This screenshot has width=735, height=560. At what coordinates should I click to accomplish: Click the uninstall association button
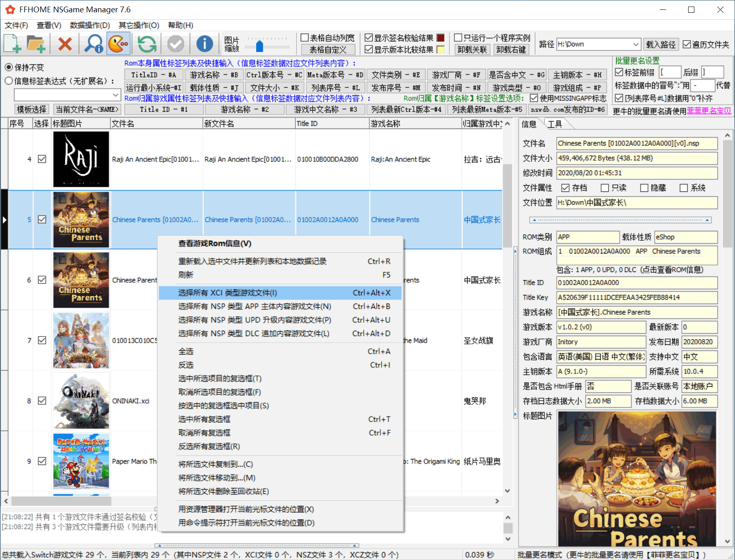click(x=472, y=50)
